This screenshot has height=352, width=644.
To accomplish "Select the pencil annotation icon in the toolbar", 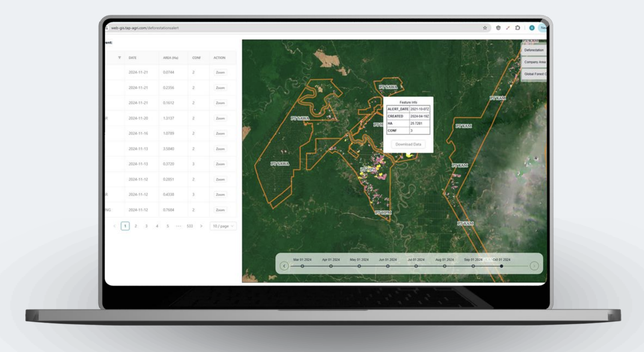I will pos(508,28).
